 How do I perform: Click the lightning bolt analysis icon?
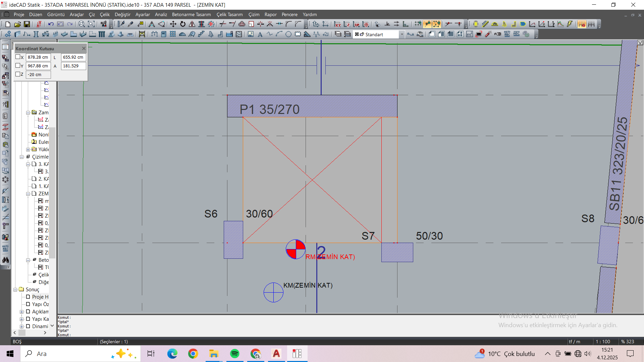[570, 24]
